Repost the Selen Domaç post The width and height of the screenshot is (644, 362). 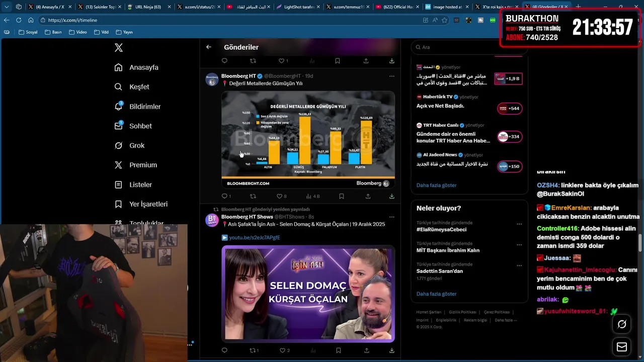tap(255, 350)
